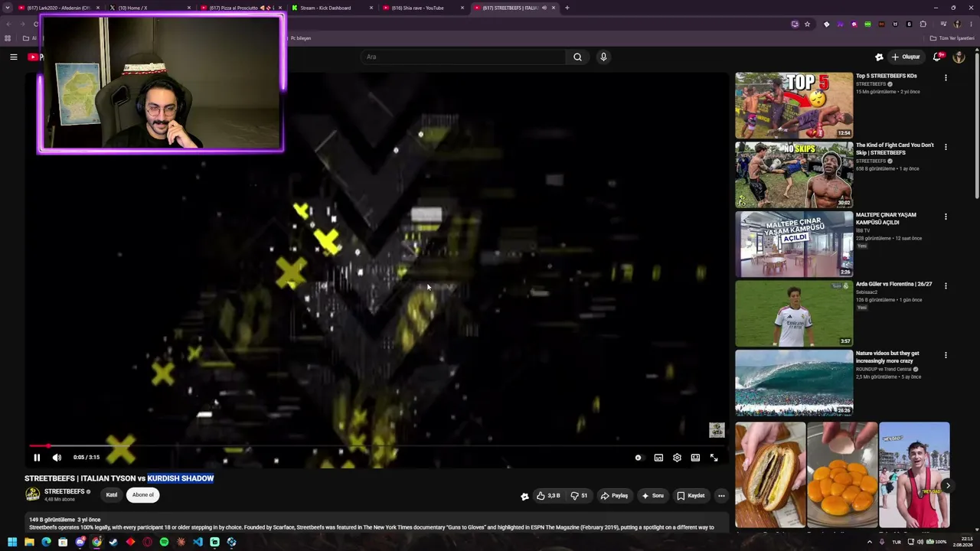This screenshot has height=551, width=980.
Task: Open the Tüm Yer İşaretleri bookmarks folder
Action: click(x=952, y=38)
